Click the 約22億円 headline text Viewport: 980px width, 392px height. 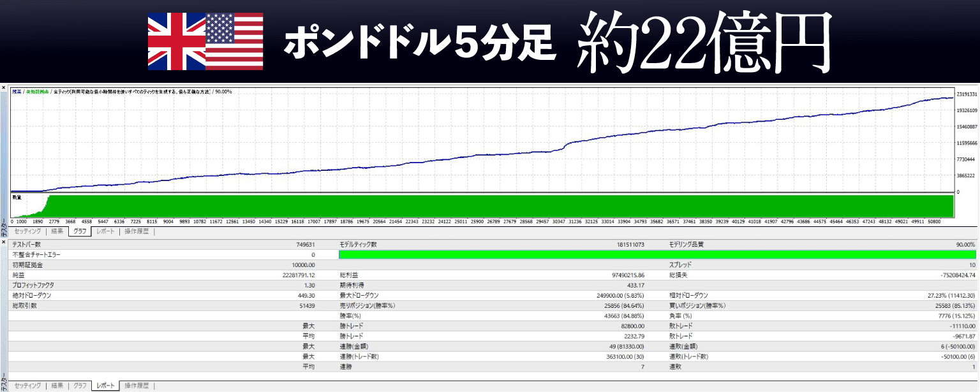tap(706, 42)
